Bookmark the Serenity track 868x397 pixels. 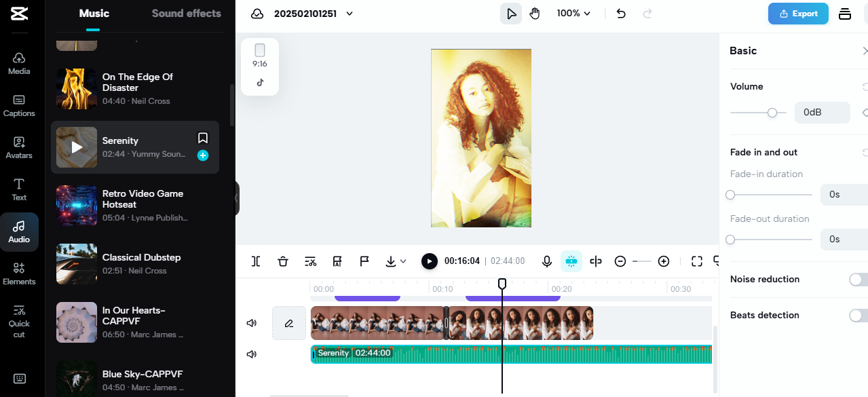click(203, 138)
